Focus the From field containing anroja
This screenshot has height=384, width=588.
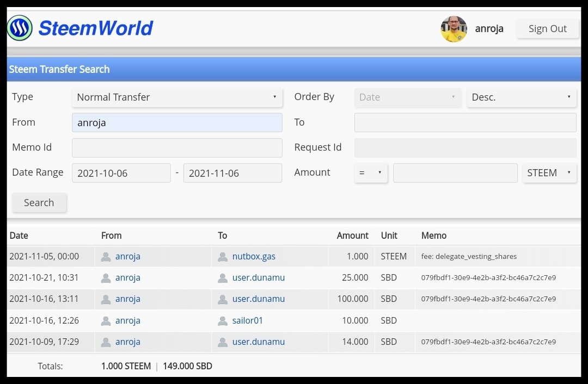(x=177, y=122)
